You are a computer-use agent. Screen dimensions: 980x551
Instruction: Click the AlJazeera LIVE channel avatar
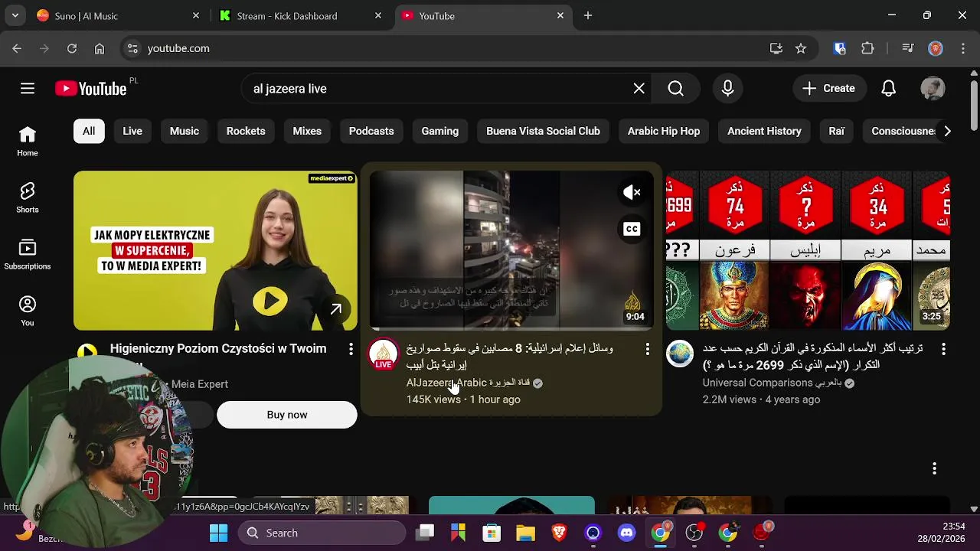384,354
